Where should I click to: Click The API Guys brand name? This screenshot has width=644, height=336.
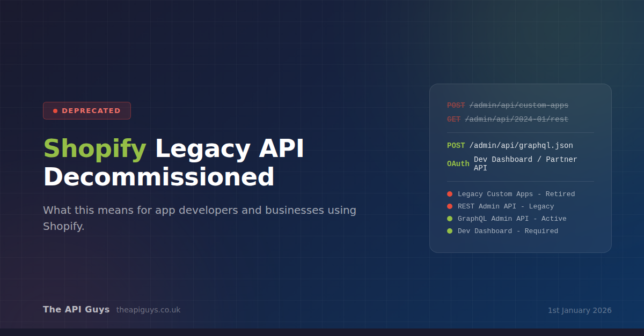(x=76, y=309)
